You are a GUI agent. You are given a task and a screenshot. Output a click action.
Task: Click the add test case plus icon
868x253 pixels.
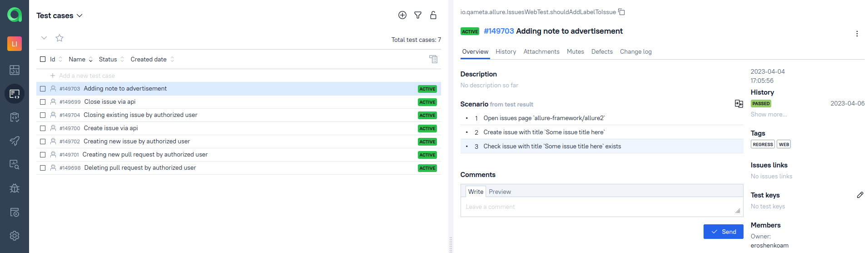point(402,15)
